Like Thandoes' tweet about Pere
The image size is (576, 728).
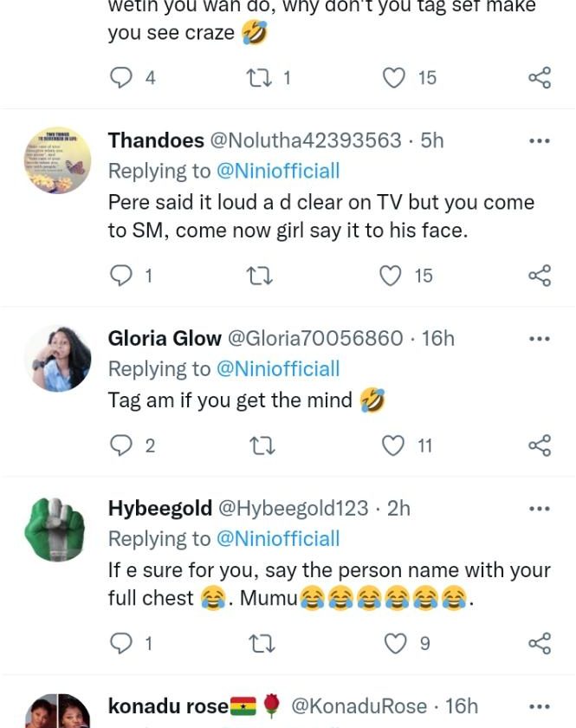tap(394, 276)
